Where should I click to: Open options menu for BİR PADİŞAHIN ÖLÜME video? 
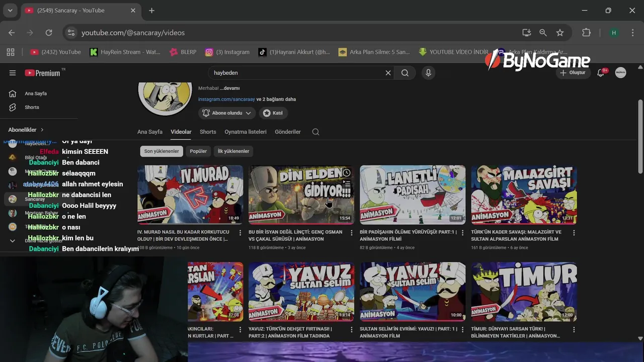click(x=462, y=233)
